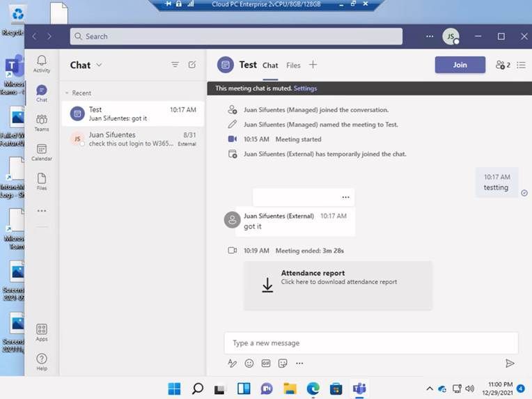Image resolution: width=532 pixels, height=399 pixels.
Task: Join the Test meeting
Action: (460, 65)
